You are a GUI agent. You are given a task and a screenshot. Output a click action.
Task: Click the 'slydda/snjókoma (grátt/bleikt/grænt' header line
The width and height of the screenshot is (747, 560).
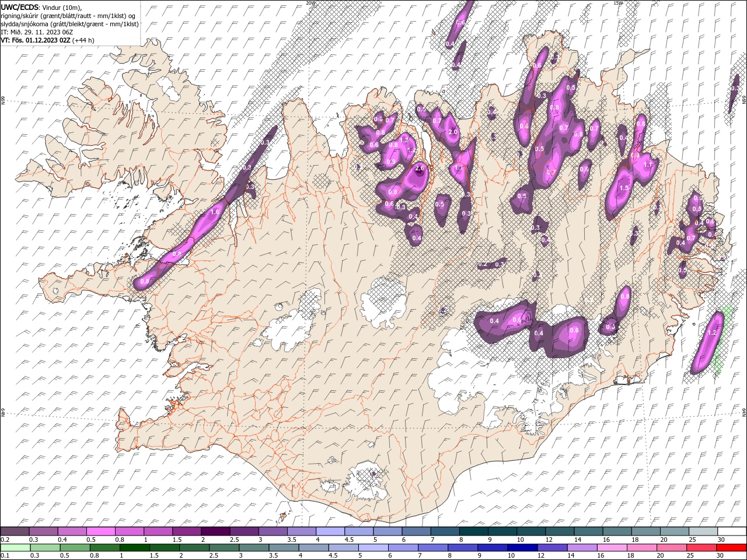point(69,24)
